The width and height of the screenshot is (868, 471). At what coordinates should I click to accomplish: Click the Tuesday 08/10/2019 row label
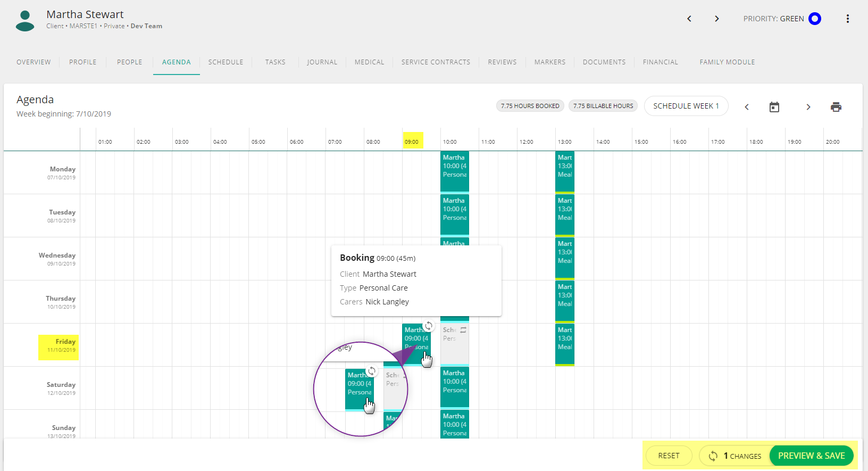[x=62, y=216]
